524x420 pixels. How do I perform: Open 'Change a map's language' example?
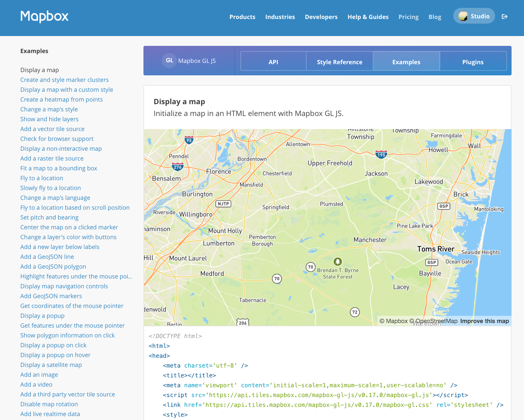tap(55, 198)
